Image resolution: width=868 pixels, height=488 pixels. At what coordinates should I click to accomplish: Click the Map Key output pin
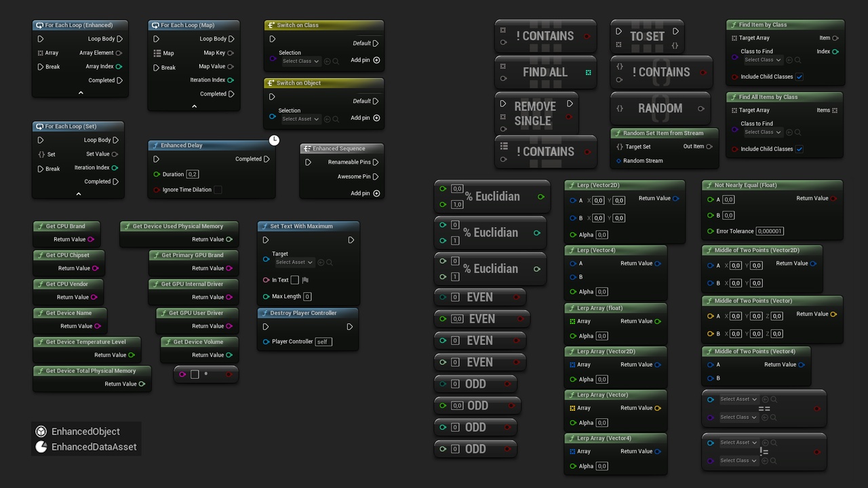pos(231,53)
